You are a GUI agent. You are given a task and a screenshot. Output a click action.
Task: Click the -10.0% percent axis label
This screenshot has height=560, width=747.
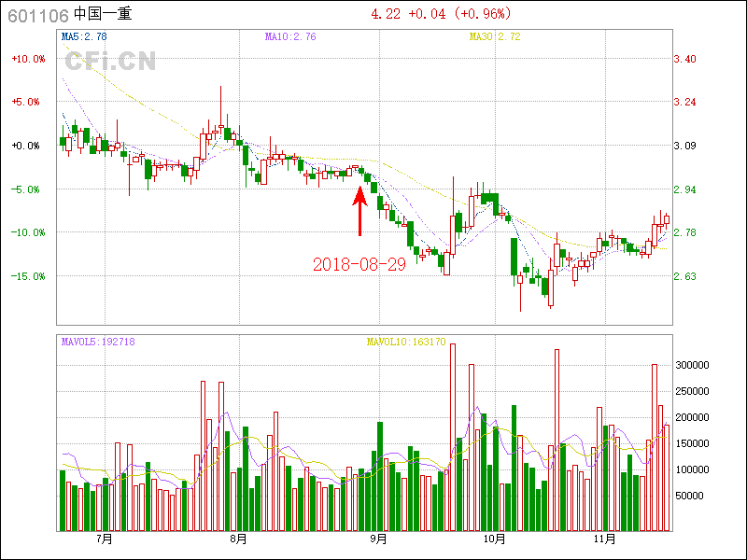(x=29, y=232)
